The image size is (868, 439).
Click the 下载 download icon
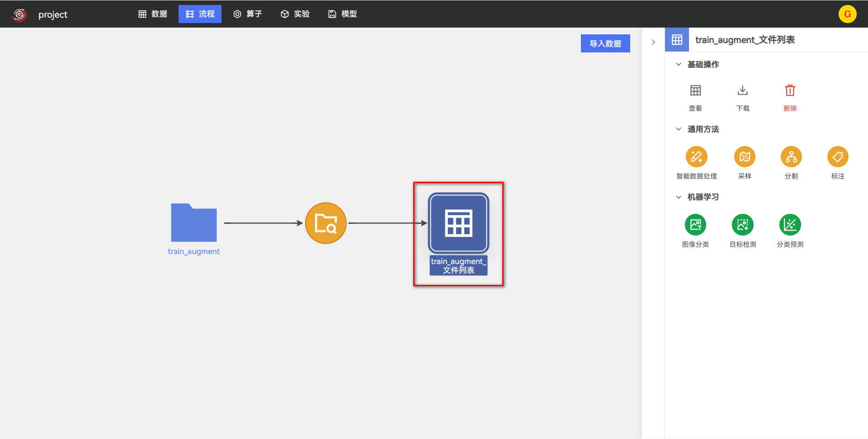[x=743, y=90]
